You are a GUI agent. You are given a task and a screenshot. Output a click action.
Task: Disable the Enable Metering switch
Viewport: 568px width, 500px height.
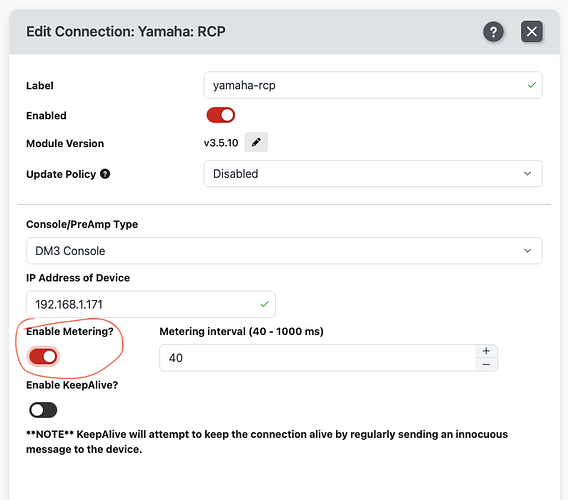(43, 357)
